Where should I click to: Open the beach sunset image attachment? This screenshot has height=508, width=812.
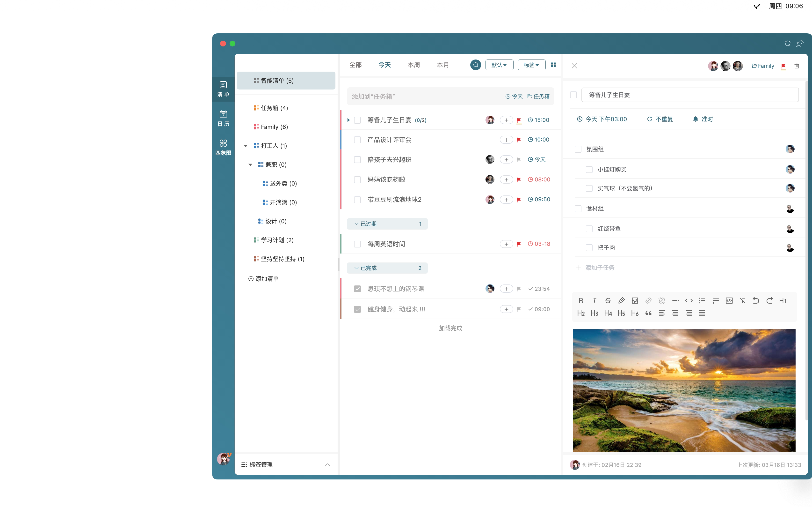[684, 391]
